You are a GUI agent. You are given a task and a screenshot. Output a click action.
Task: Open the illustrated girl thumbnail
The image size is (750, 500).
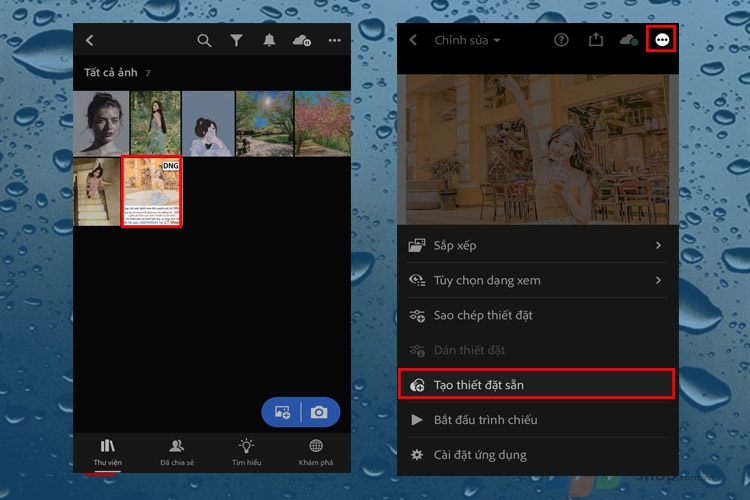(x=208, y=123)
